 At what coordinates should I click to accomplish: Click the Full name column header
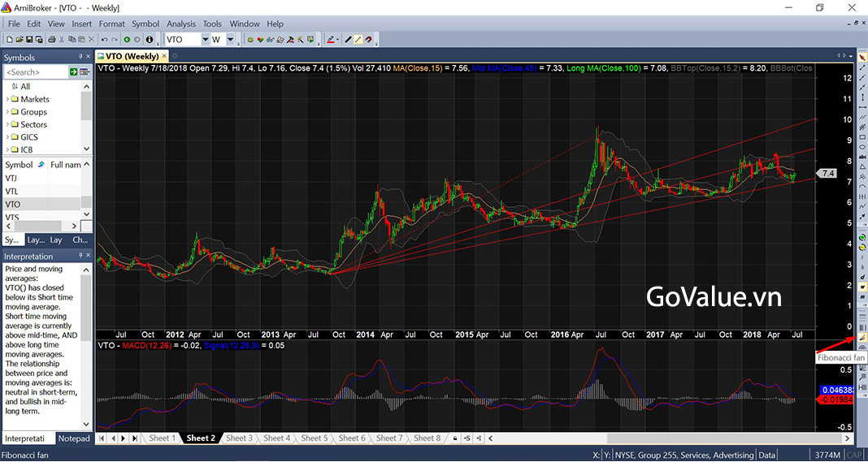65,165
